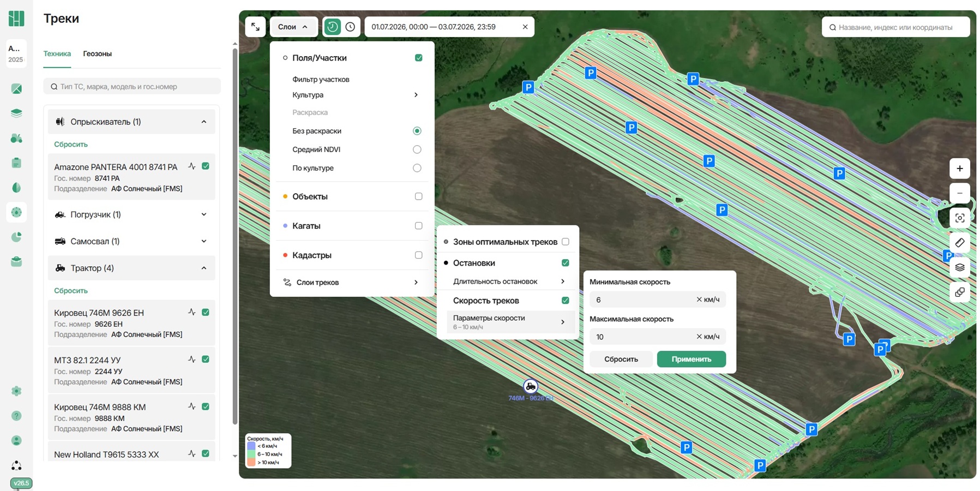Close the Слои dropdown
The image size is (980, 491).
pos(293,27)
